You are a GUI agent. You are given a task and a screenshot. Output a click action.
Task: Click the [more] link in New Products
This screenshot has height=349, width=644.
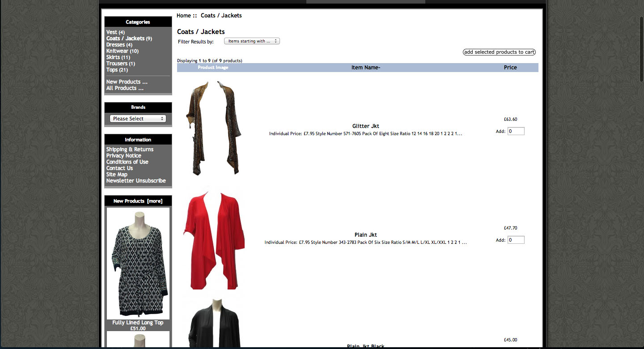point(155,201)
